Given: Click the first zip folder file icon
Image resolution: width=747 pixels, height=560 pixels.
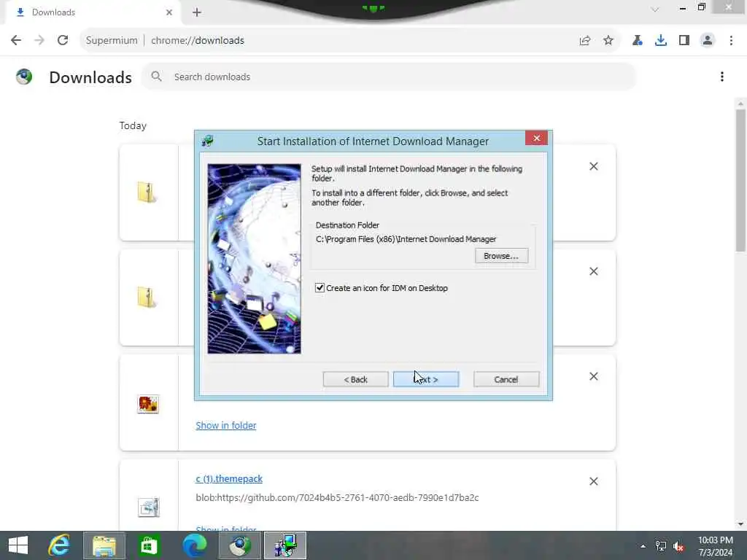Looking at the screenshot, I should pos(147,192).
